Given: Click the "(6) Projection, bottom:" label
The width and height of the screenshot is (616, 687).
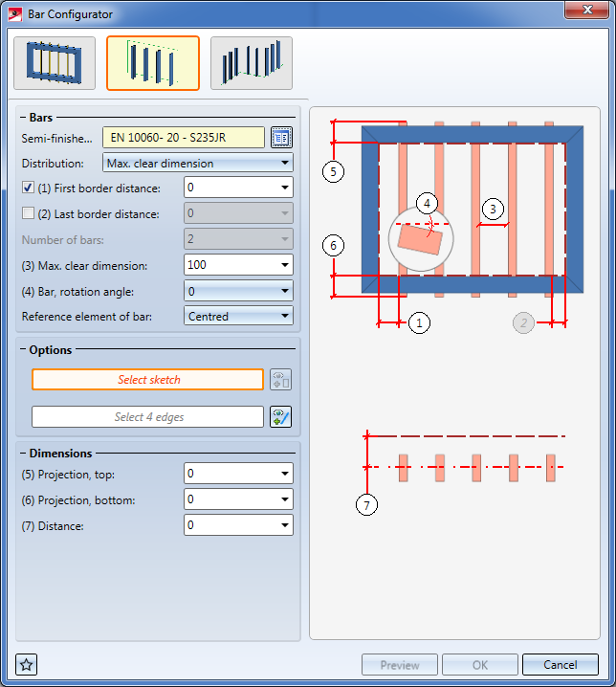Looking at the screenshot, I should [78, 500].
